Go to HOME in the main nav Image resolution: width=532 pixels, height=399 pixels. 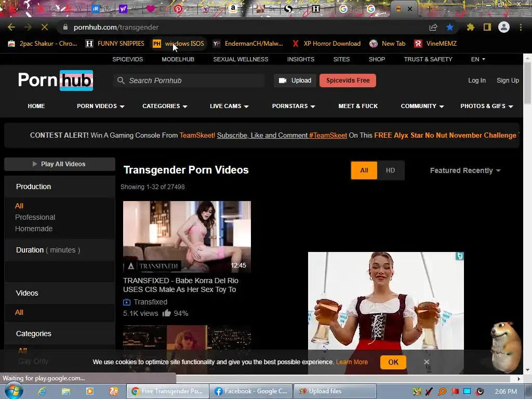[36, 106]
